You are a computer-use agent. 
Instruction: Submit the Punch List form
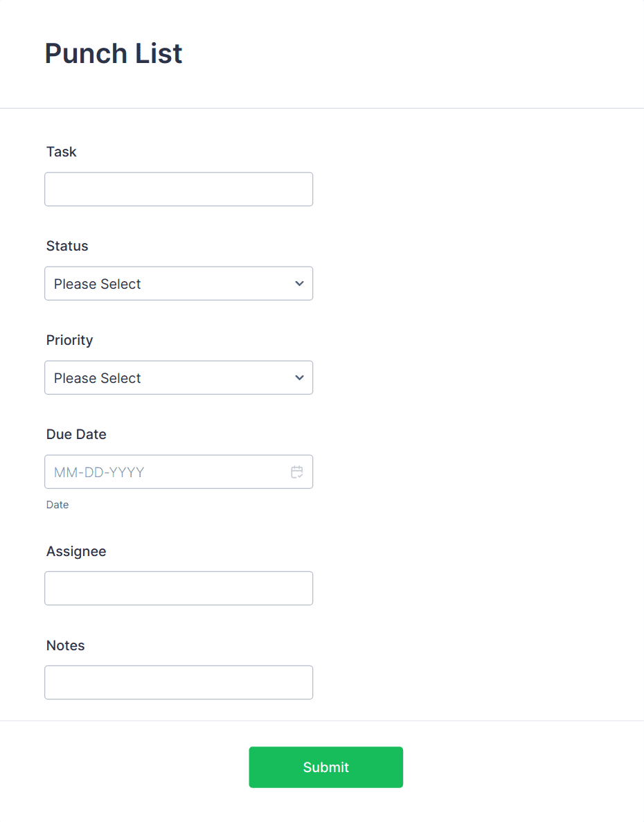[x=325, y=767]
